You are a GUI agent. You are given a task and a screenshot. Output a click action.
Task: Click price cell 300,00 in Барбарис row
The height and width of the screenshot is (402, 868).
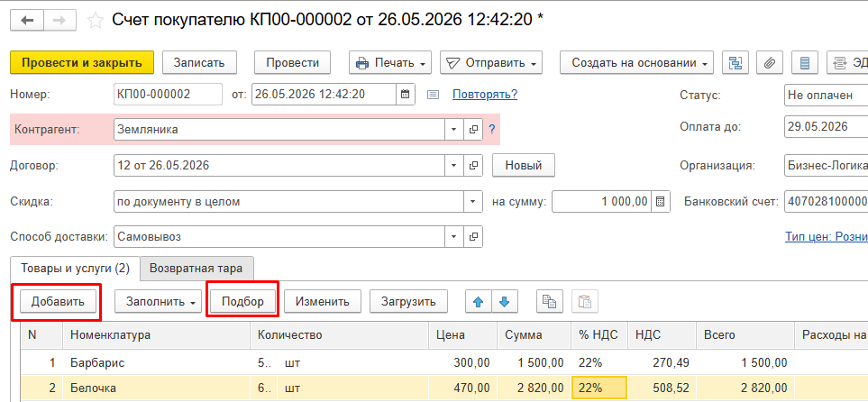[462, 363]
